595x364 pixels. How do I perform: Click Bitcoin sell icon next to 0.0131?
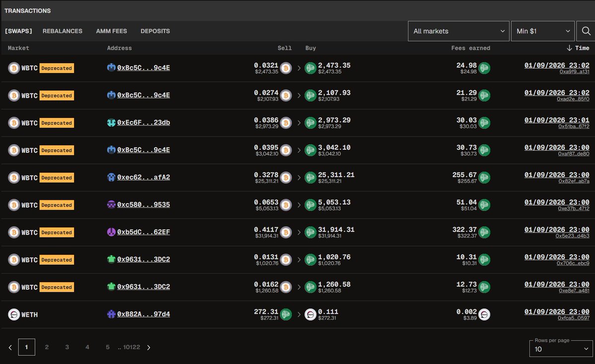(x=286, y=259)
